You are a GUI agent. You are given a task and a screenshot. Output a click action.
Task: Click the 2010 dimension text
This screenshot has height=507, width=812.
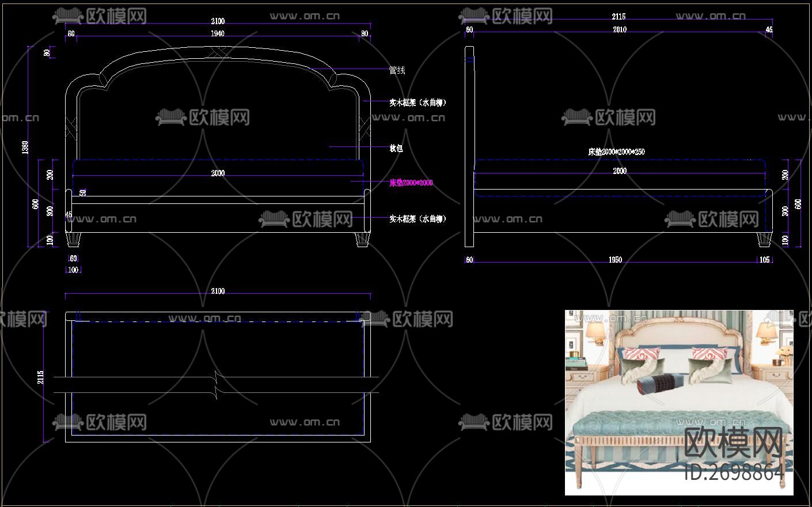tap(620, 29)
